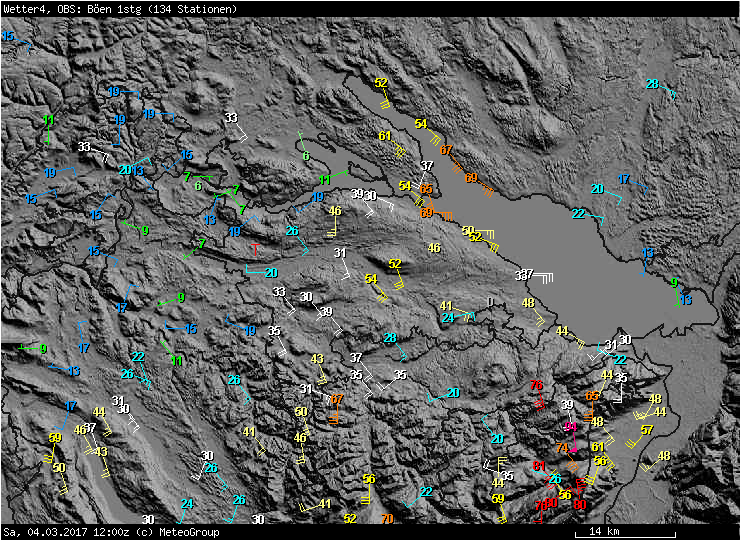Click the pink 94 gust station marker
Viewport: 740px width, 540px height.
tap(570, 427)
